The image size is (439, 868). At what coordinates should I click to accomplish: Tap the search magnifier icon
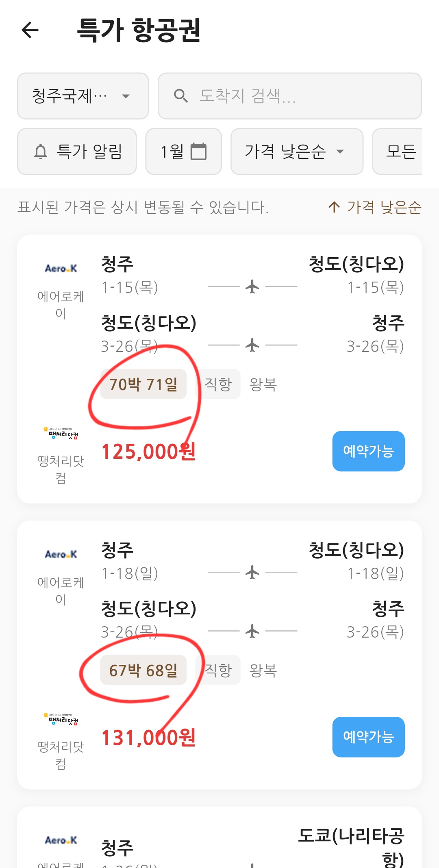[180, 96]
